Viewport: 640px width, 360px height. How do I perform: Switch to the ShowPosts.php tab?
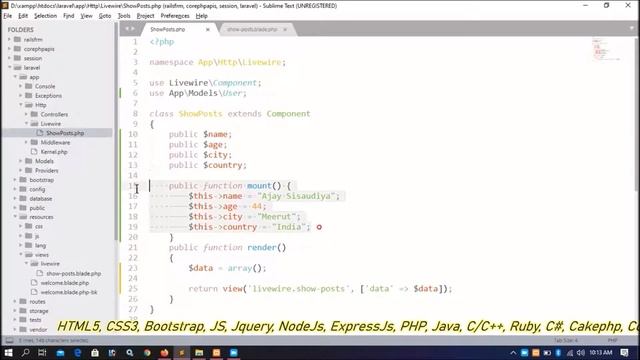coord(168,29)
